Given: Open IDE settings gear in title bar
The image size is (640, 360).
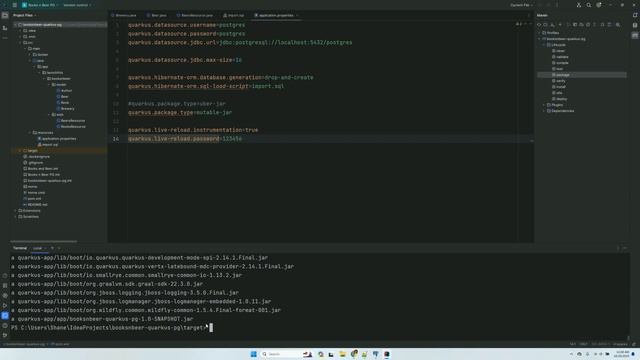Looking at the screenshot, I should click(x=599, y=5).
